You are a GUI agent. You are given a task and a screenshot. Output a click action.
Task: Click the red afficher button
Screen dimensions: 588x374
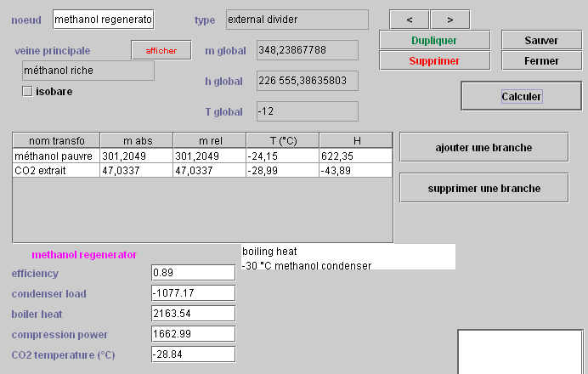tap(161, 50)
